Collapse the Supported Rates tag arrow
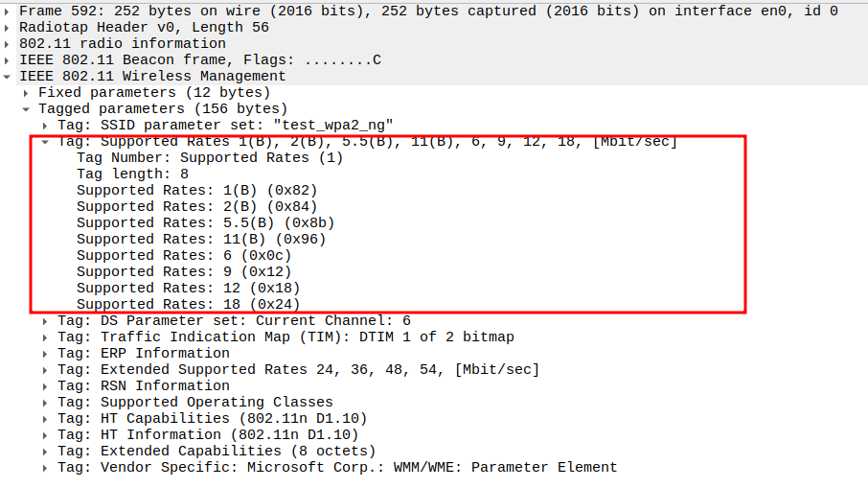 (46, 142)
